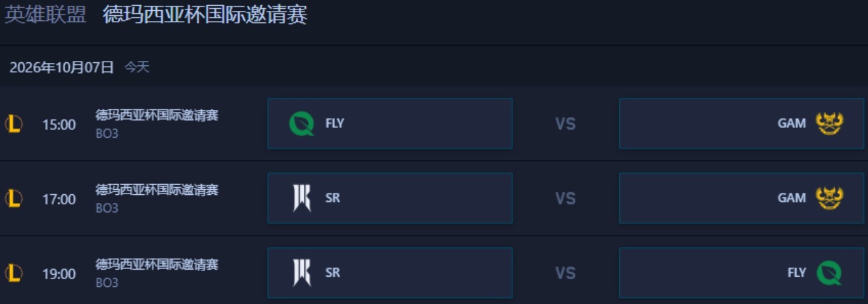
Task: Click the 2026年10月07日 date header
Action: click(62, 67)
